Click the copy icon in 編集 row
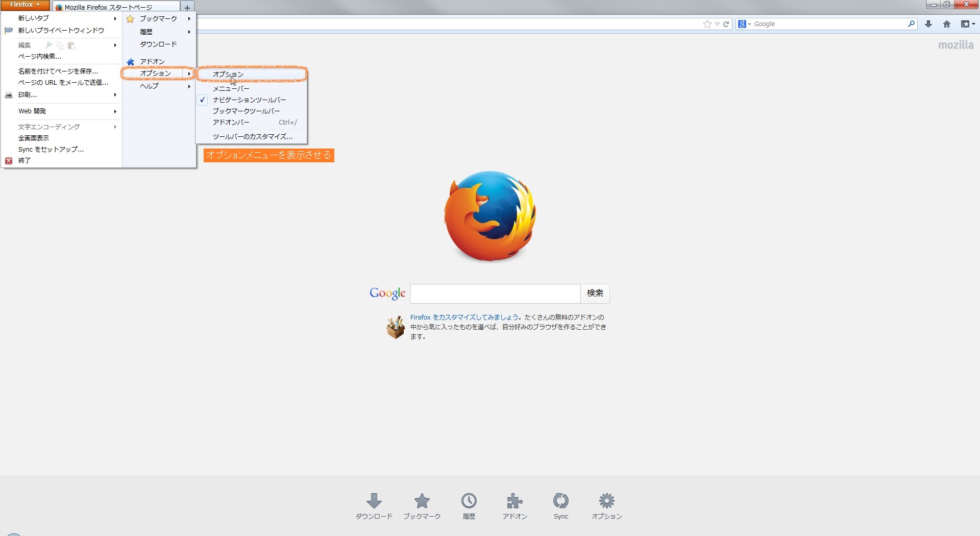 pos(60,45)
